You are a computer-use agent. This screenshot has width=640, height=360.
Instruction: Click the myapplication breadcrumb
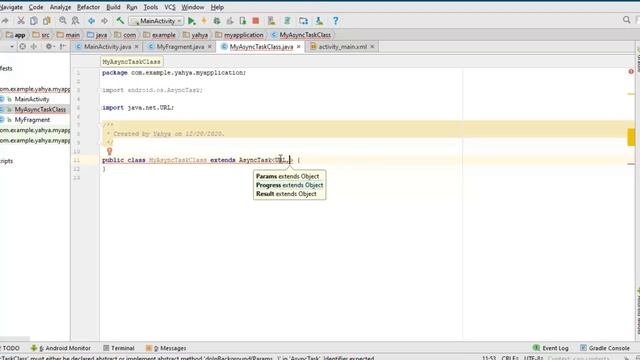(239, 35)
